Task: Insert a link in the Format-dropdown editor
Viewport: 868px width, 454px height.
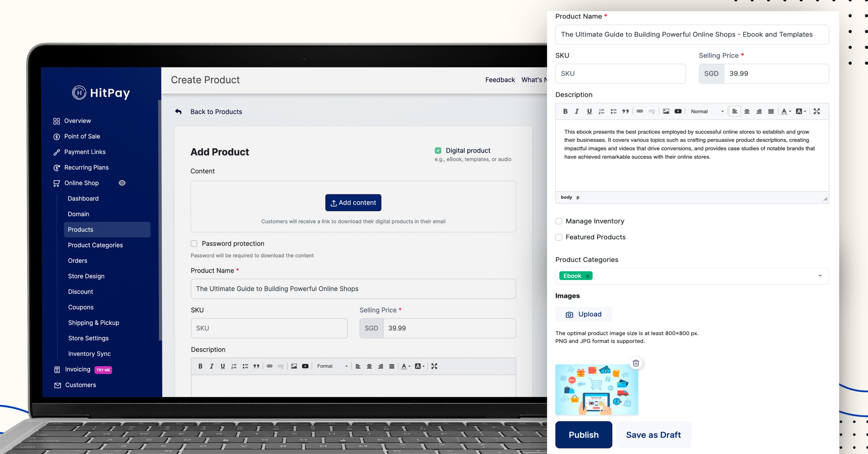Action: pos(270,366)
